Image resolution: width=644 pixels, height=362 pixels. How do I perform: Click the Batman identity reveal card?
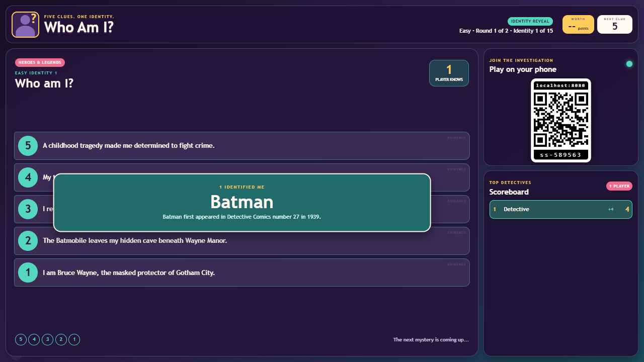pos(242,203)
